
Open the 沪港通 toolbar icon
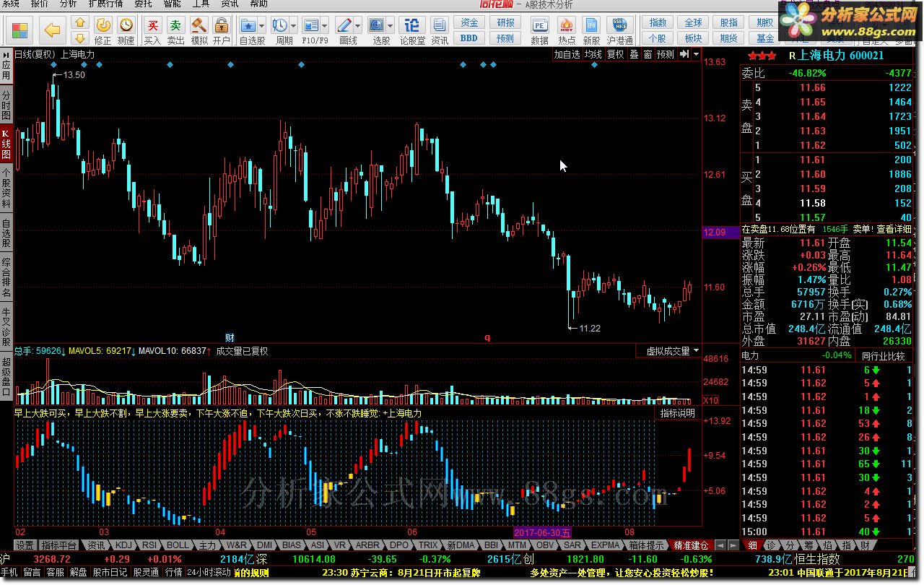coord(620,30)
